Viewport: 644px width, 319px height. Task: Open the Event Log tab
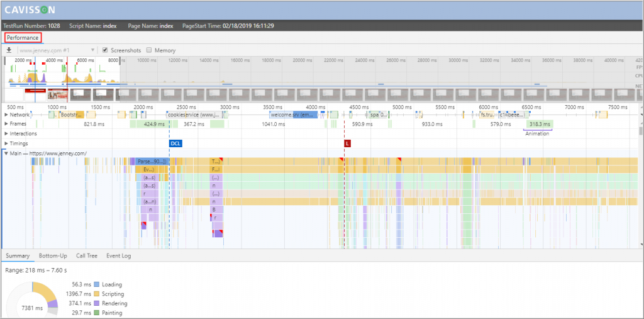tap(119, 255)
